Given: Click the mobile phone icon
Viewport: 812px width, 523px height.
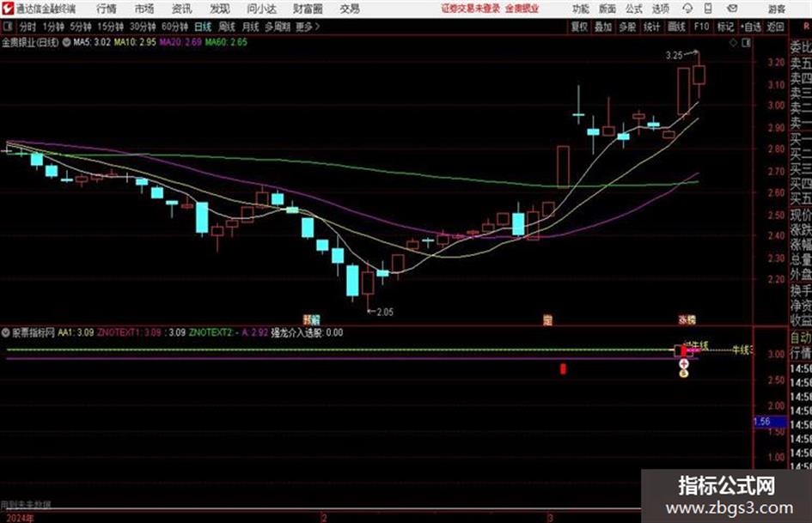Looking at the screenshot, I should click(x=708, y=9).
